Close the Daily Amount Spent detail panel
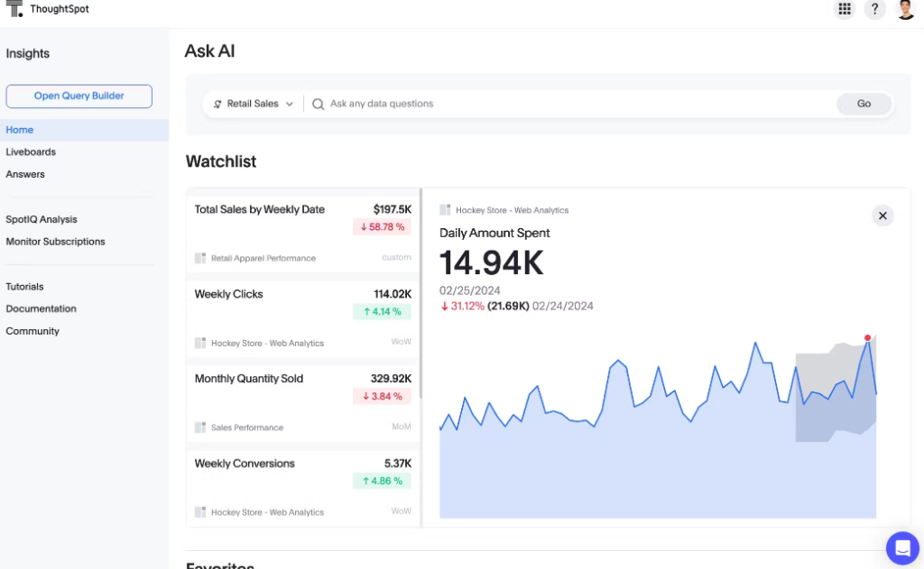The width and height of the screenshot is (924, 569). (882, 216)
